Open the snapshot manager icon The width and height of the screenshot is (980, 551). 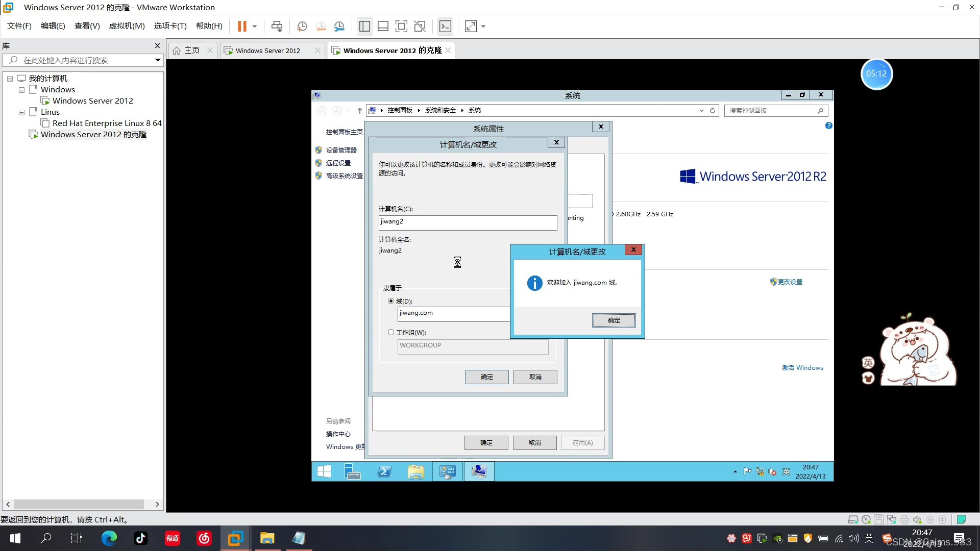pos(339,26)
